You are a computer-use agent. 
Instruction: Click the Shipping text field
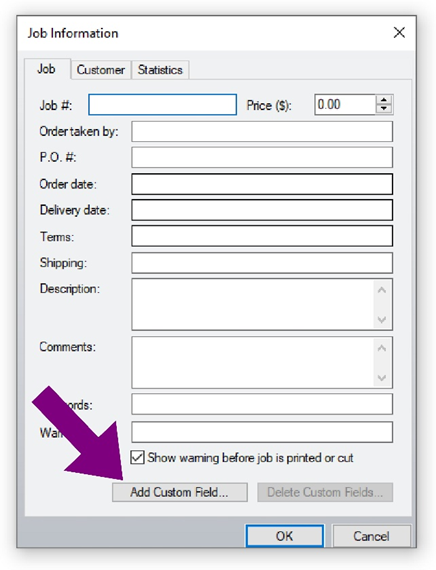click(x=262, y=263)
